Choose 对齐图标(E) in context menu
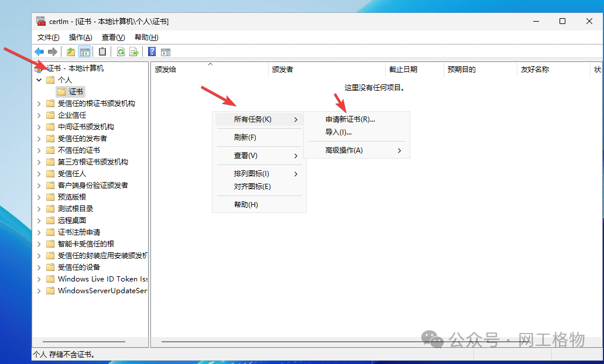The width and height of the screenshot is (604, 364). click(259, 187)
